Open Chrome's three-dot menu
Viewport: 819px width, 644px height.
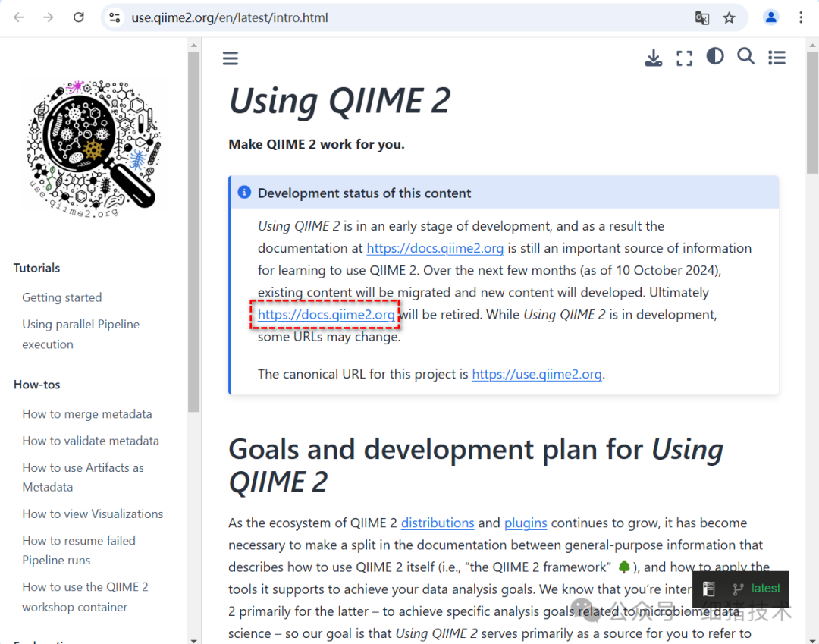pyautogui.click(x=802, y=17)
